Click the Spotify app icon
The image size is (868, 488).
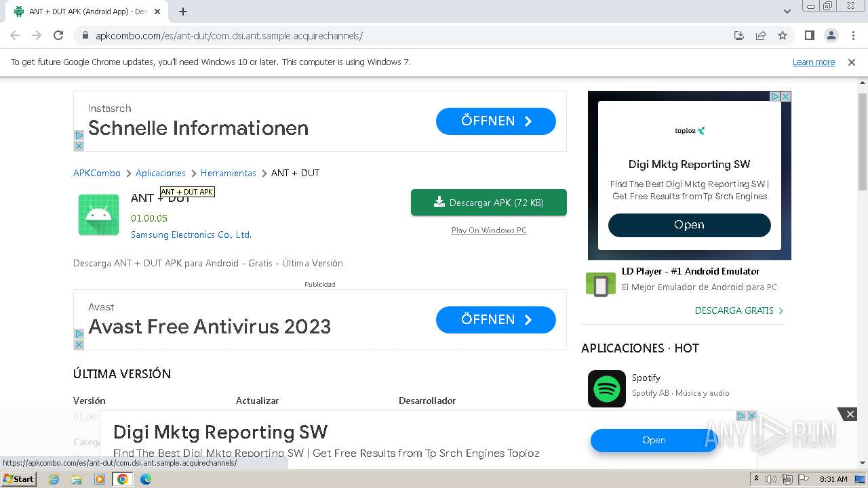(x=607, y=388)
